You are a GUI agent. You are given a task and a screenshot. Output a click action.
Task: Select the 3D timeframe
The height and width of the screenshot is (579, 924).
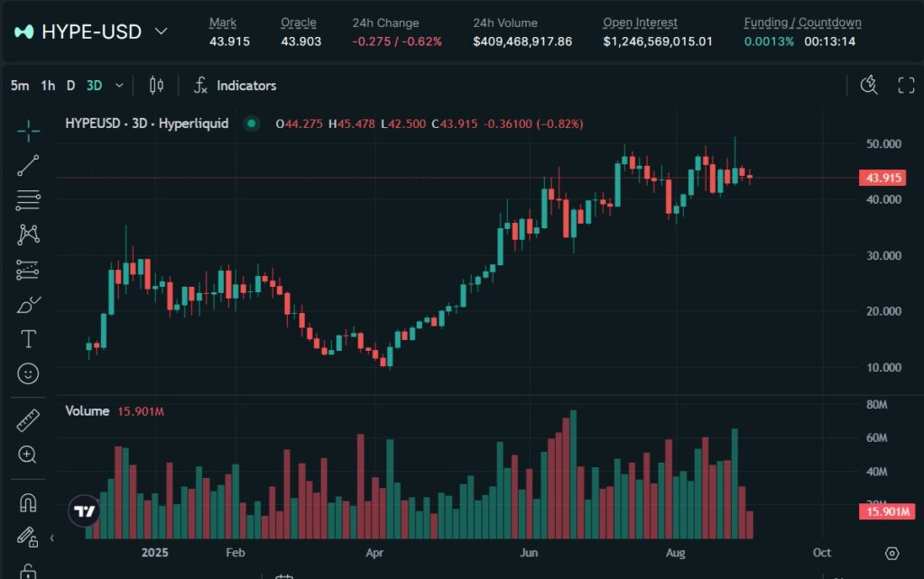94,86
